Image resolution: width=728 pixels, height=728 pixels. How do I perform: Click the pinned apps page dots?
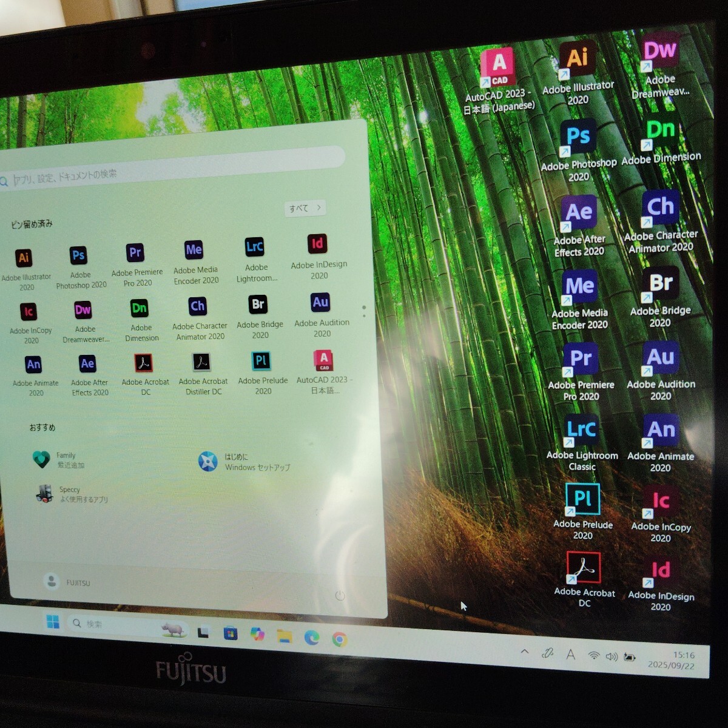364,311
